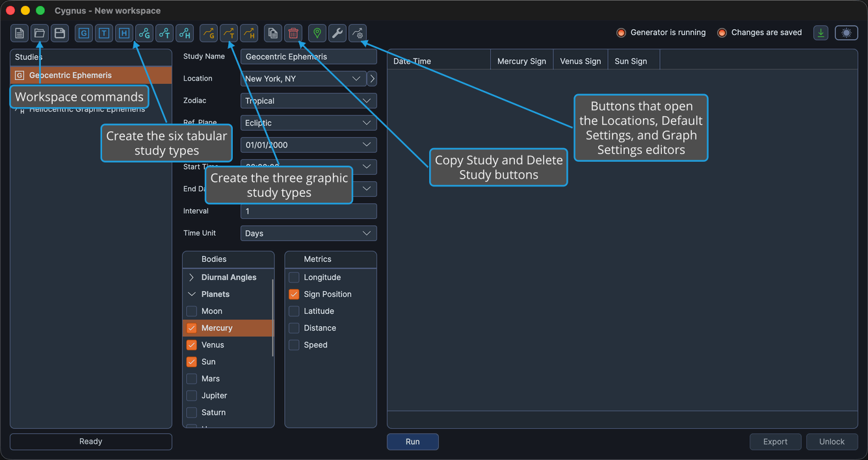Open the Location dropdown showing New York, NY
The width and height of the screenshot is (868, 460).
[303, 79]
